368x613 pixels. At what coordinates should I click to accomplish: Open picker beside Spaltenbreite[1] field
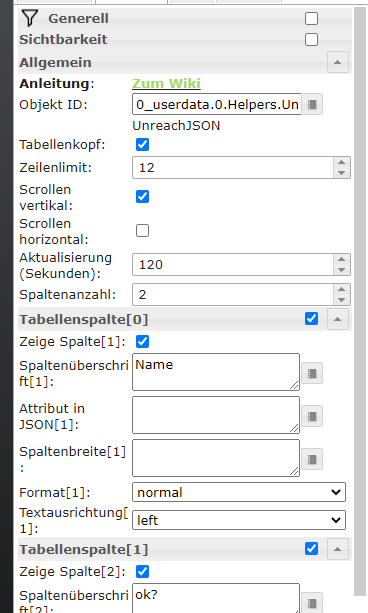pyautogui.click(x=312, y=459)
